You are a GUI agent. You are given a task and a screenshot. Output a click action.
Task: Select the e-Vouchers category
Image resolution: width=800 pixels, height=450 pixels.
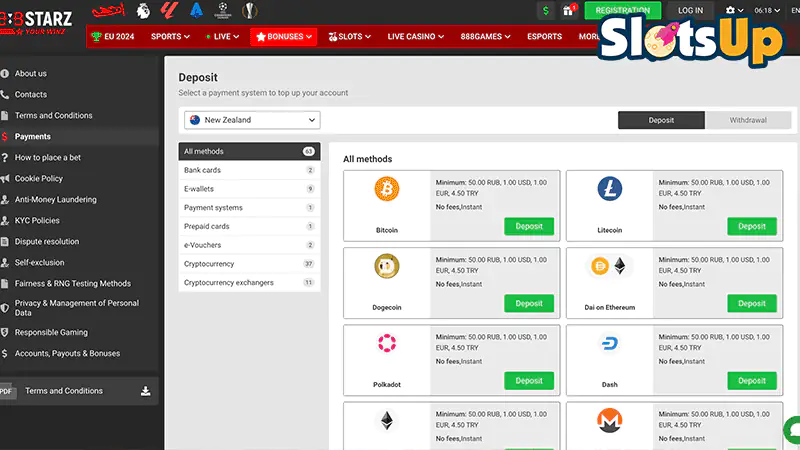click(249, 245)
